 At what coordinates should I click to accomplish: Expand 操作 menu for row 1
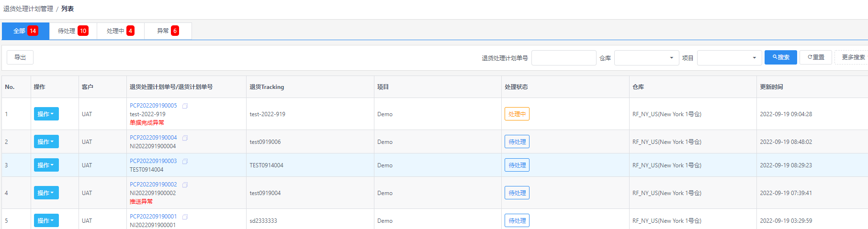click(46, 114)
